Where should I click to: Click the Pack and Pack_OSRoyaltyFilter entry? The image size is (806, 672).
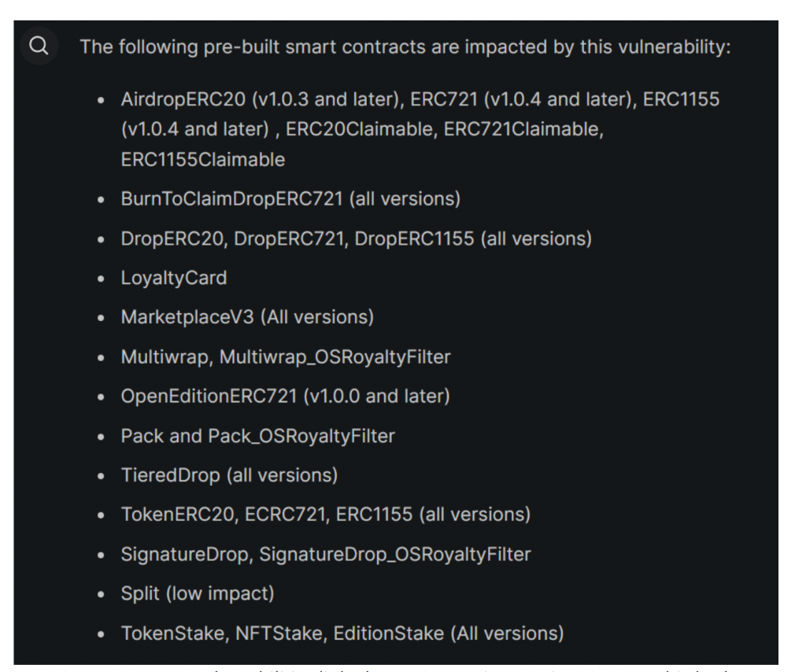coord(258,436)
